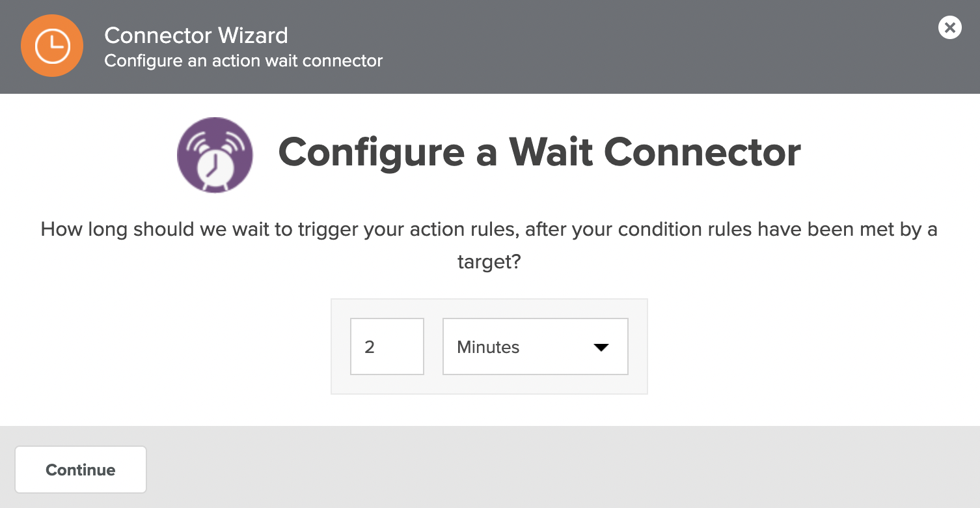Click the "Configure a Wait Connector" heading
This screenshot has width=980, height=508.
pyautogui.click(x=539, y=152)
